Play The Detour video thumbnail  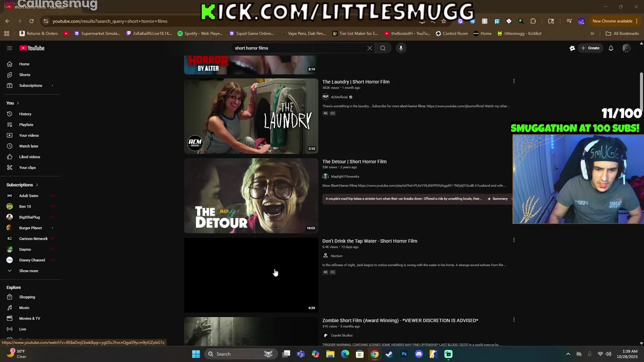[251, 196]
